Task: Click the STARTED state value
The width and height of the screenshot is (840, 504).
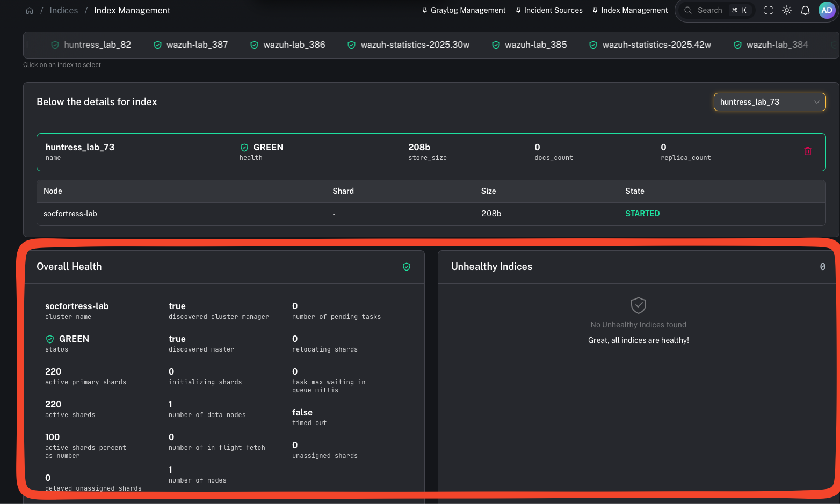Action: coord(642,214)
